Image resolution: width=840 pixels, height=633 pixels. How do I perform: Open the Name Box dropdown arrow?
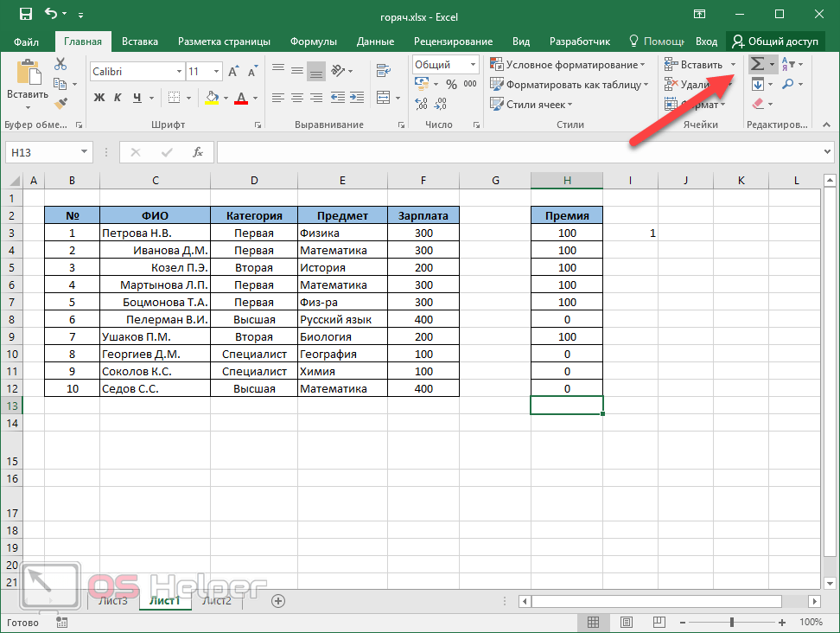coord(84,152)
